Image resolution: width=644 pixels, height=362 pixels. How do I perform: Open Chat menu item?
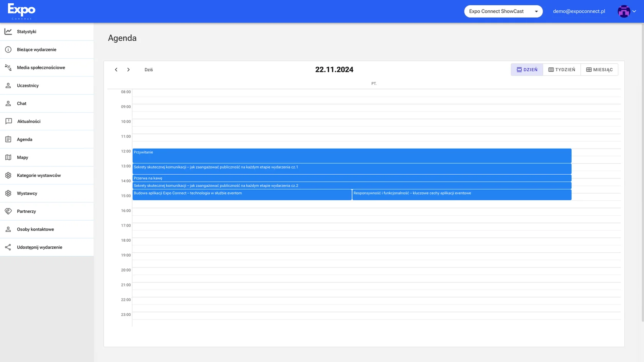[47, 103]
